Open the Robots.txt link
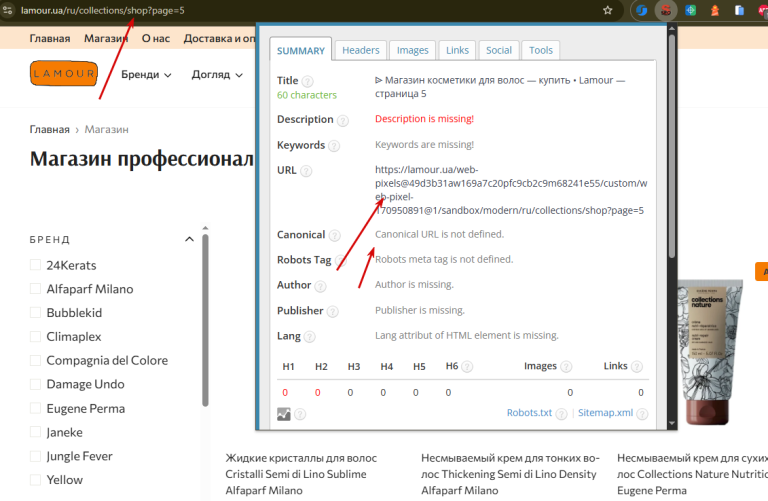768x501 pixels. click(x=529, y=413)
